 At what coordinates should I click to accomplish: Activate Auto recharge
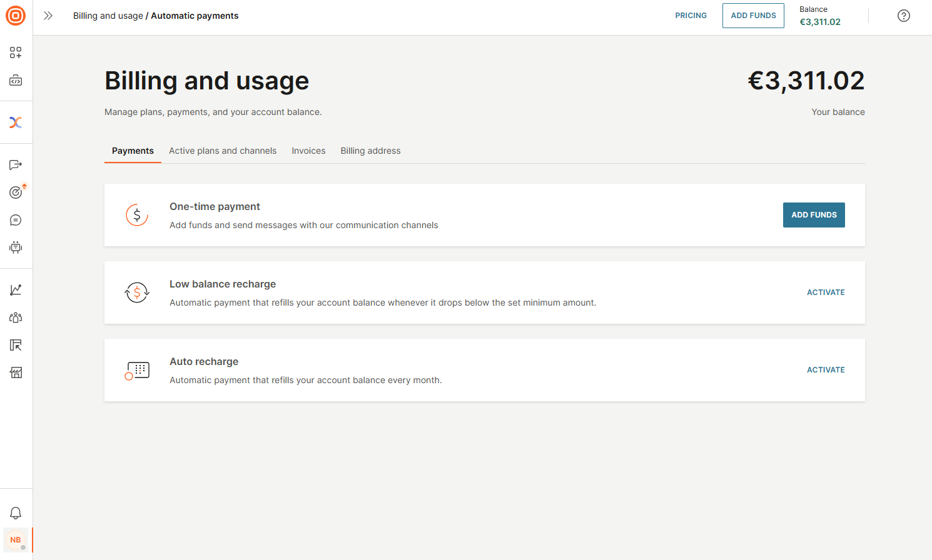point(826,370)
